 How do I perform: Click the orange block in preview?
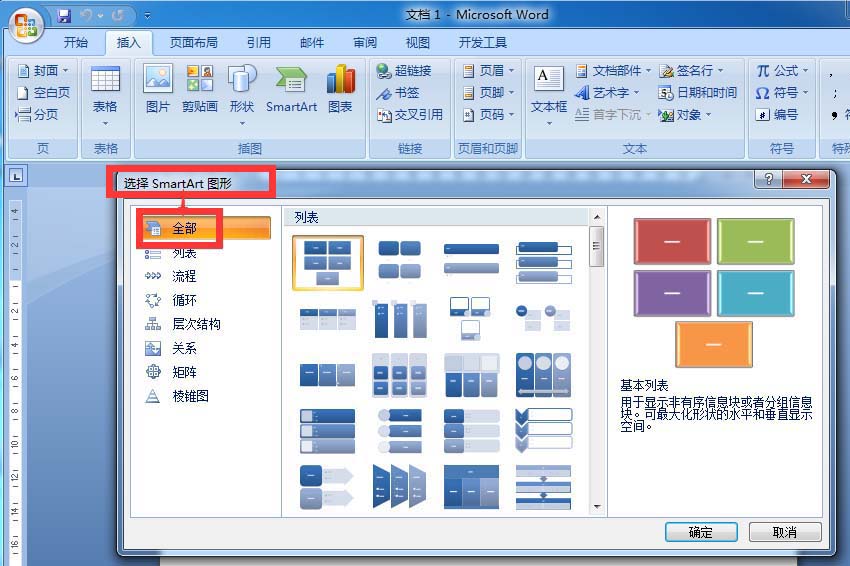(x=714, y=344)
